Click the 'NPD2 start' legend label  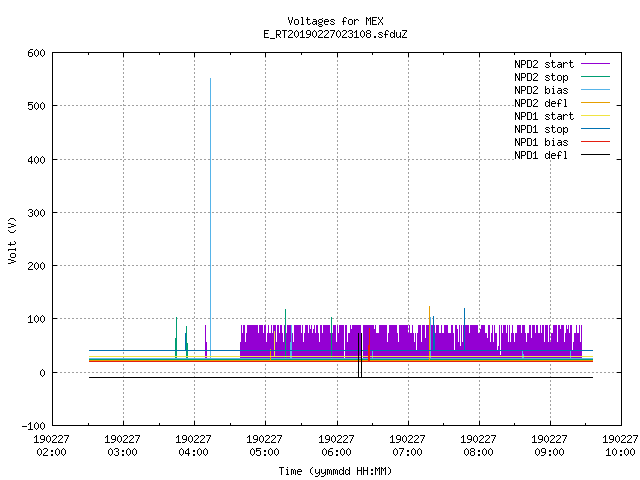coord(544,64)
